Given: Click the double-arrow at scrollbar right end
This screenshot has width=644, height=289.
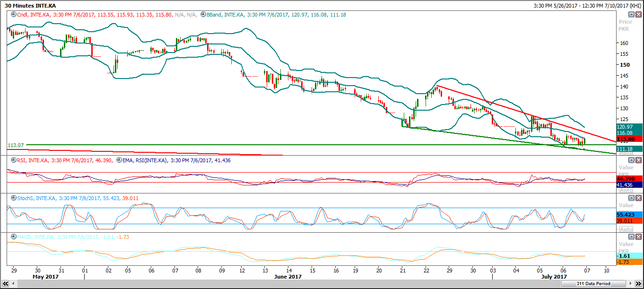Looking at the screenshot, I should click(638, 283).
